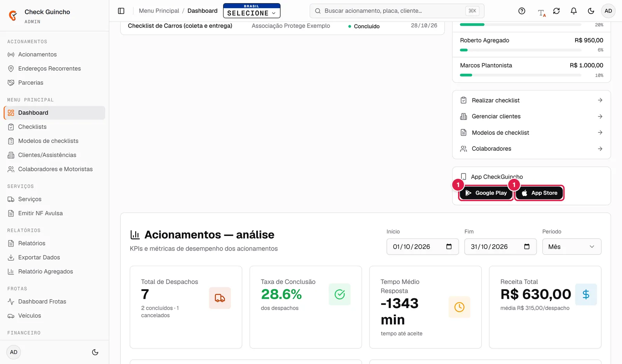Screen dimensions: 622x364
Task: Click Menu Principal breadcrumb
Action: [159, 11]
